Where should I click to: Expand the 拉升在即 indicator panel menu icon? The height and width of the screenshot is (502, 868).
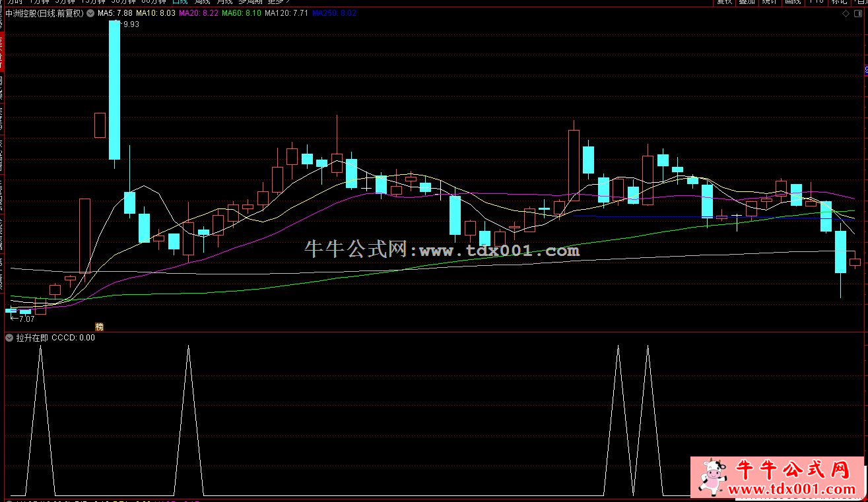tap(9, 338)
